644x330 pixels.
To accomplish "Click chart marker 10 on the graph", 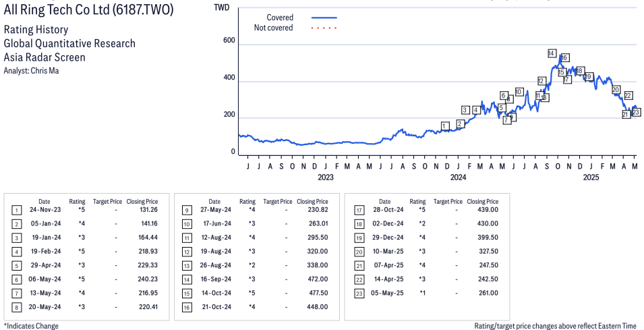I will (519, 92).
